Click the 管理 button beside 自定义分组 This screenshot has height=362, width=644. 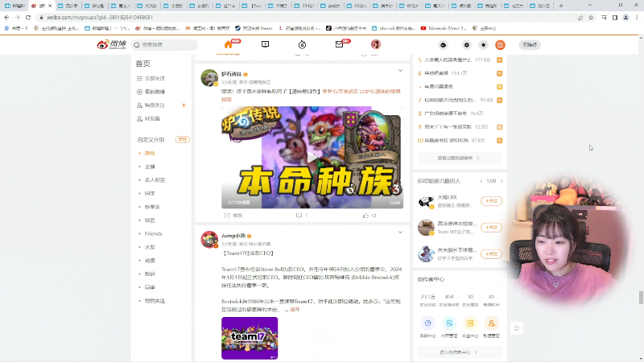tap(183, 139)
